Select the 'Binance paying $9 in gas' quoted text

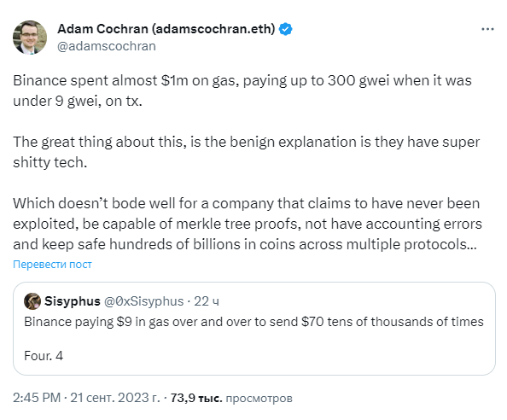click(x=253, y=322)
